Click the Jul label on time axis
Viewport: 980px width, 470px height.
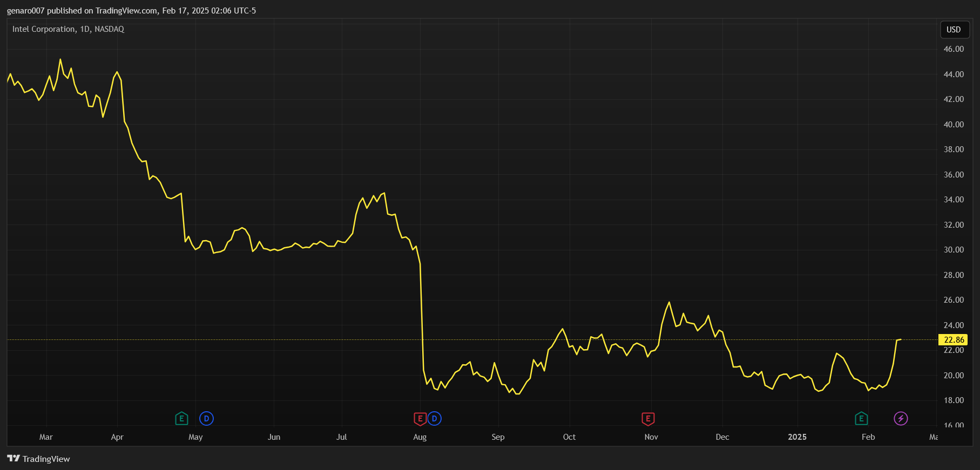pos(341,437)
